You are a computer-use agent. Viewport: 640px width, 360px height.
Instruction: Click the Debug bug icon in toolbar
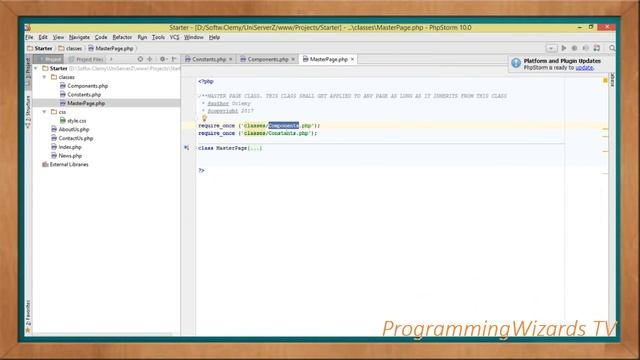click(574, 48)
